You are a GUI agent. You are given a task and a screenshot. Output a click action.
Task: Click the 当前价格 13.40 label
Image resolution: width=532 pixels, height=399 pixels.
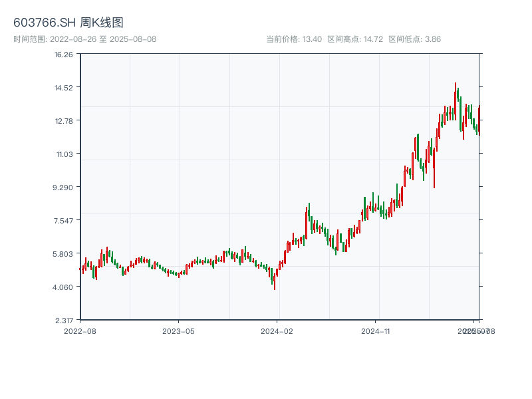point(294,39)
